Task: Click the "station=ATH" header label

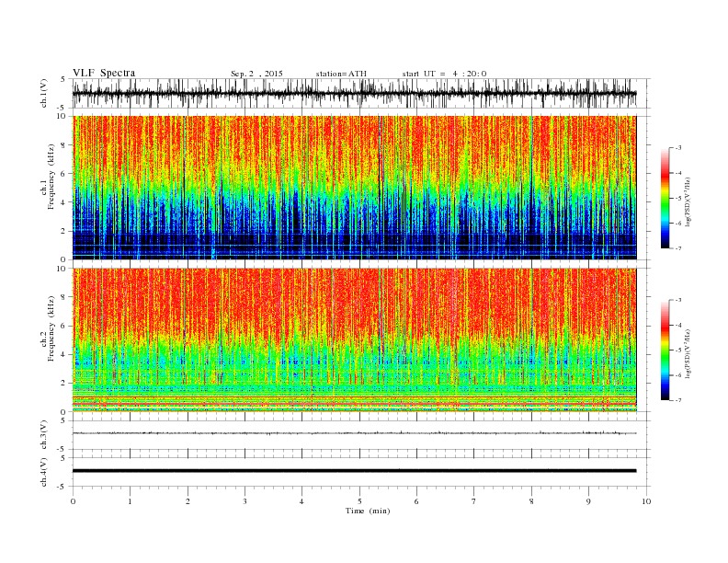Action: pyautogui.click(x=341, y=74)
